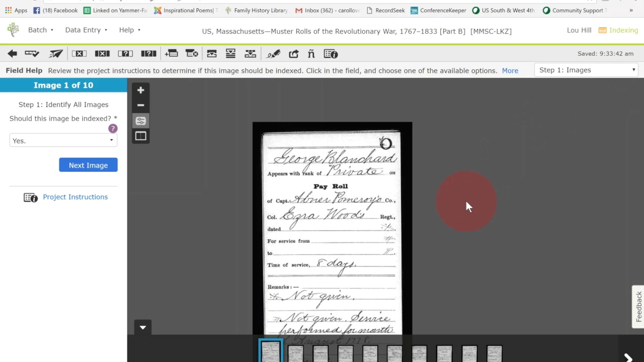Open the Step 1: Images dropdown
The width and height of the screenshot is (644, 362).
587,70
